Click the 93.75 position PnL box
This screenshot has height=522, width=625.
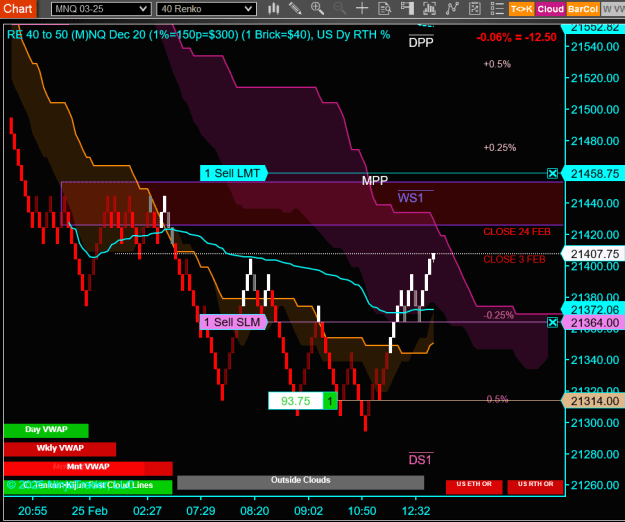(x=295, y=401)
